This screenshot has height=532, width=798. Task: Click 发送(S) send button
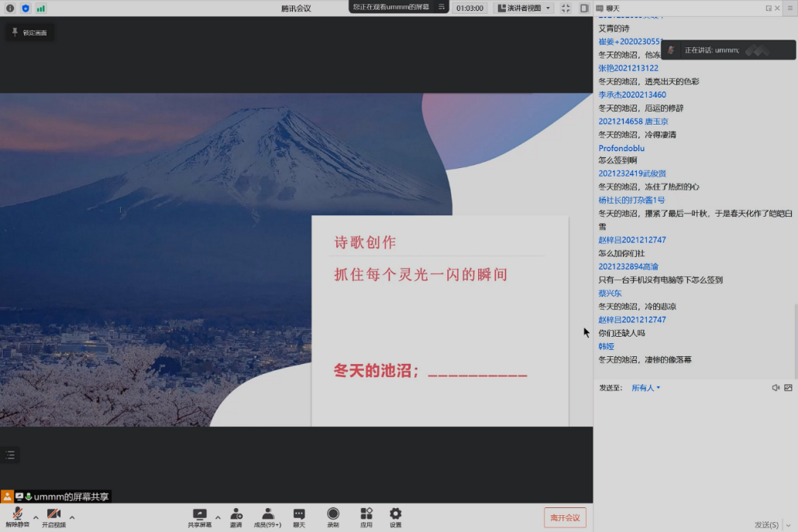[766, 524]
